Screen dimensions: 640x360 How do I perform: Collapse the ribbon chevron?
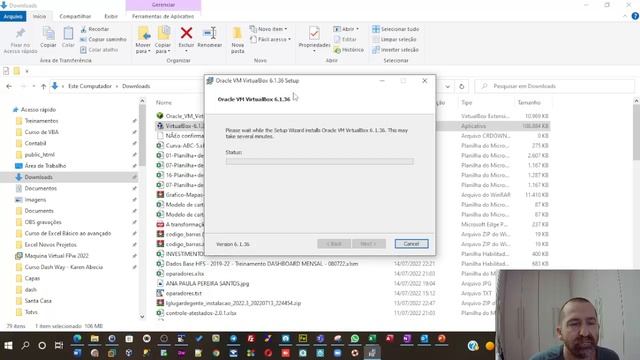point(625,16)
